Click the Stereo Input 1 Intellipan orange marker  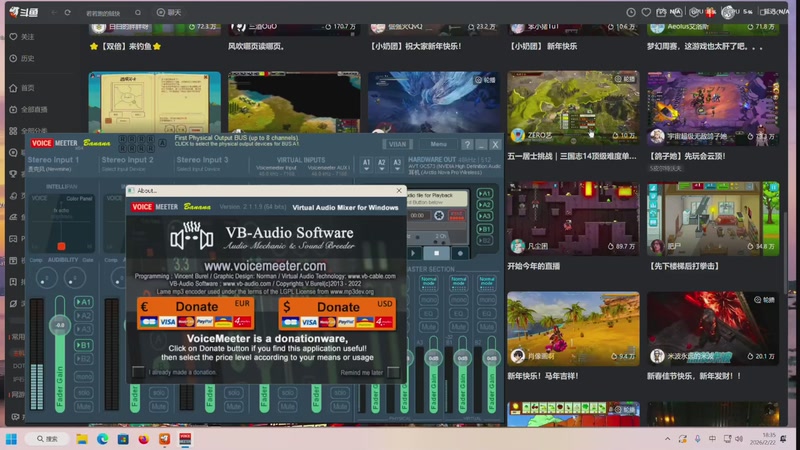coord(61,246)
